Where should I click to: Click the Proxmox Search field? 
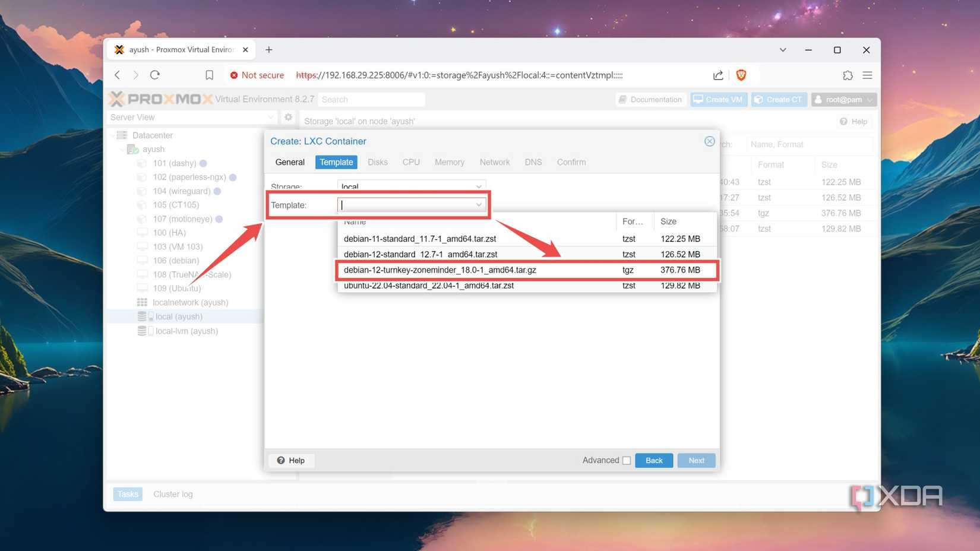tap(372, 99)
